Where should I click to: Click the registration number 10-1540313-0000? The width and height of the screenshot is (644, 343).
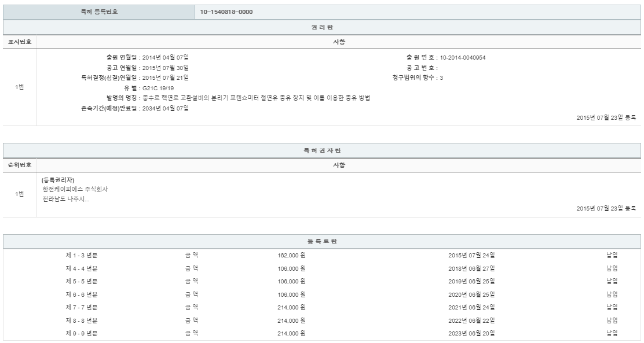coord(226,12)
